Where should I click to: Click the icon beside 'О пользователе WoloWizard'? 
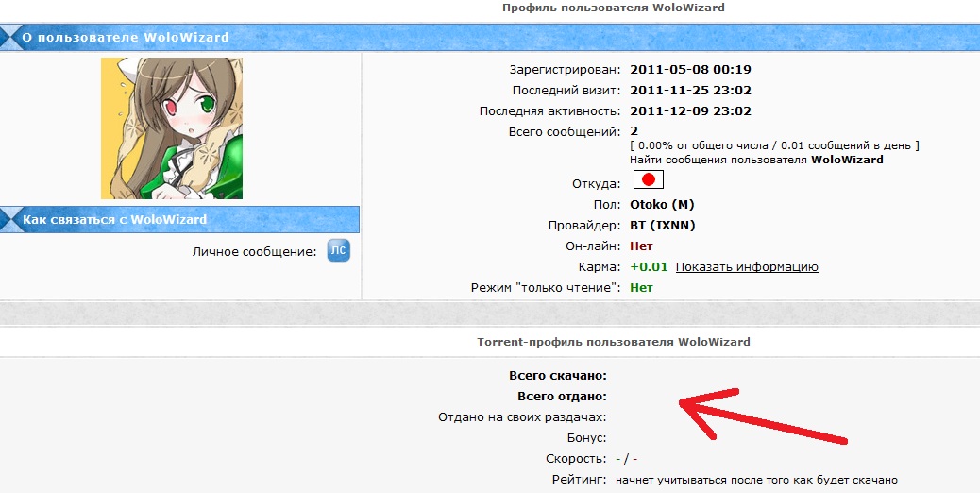(x=10, y=39)
